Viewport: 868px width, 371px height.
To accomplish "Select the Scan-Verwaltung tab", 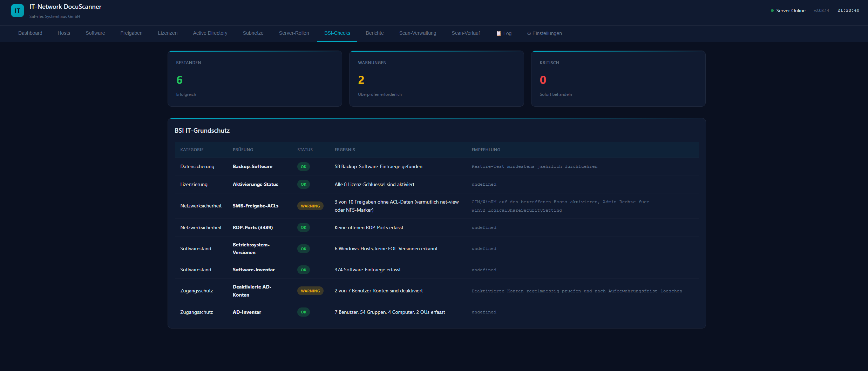I will point(418,33).
